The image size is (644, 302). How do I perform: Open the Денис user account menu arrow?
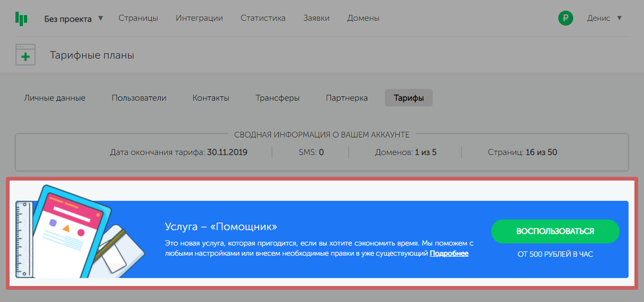(619, 18)
